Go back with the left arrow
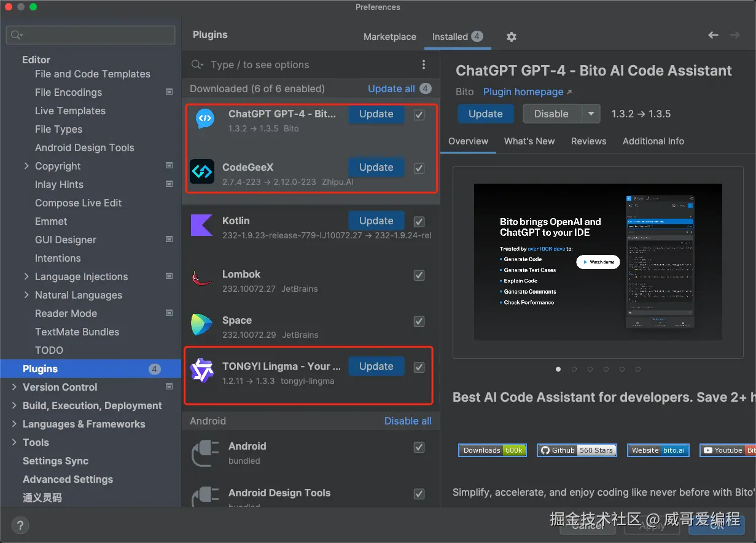This screenshot has width=756, height=543. pos(713,36)
